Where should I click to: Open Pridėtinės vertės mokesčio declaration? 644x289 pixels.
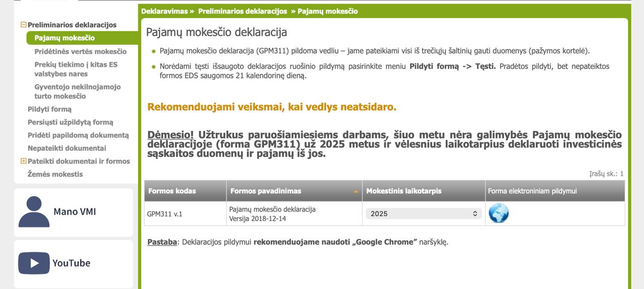coord(80,51)
